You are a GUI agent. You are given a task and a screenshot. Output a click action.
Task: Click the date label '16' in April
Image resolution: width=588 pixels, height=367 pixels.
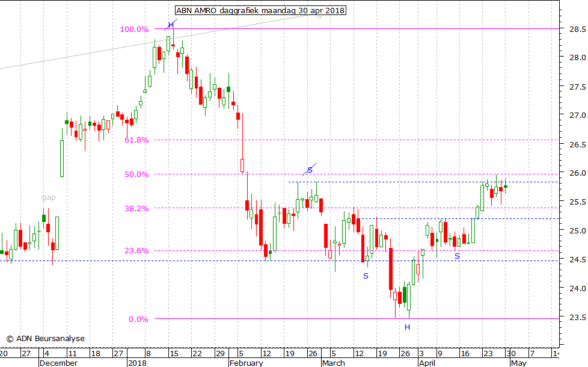click(465, 353)
